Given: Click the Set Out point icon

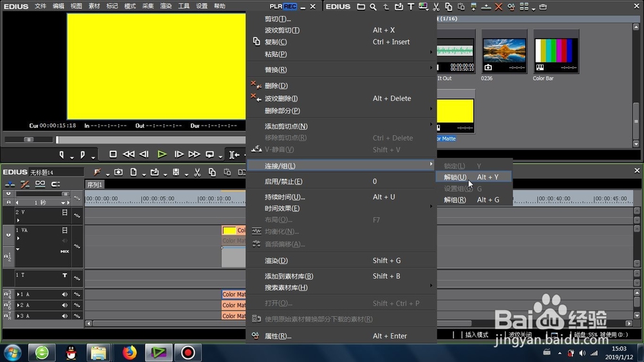Looking at the screenshot, I should coord(82,155).
